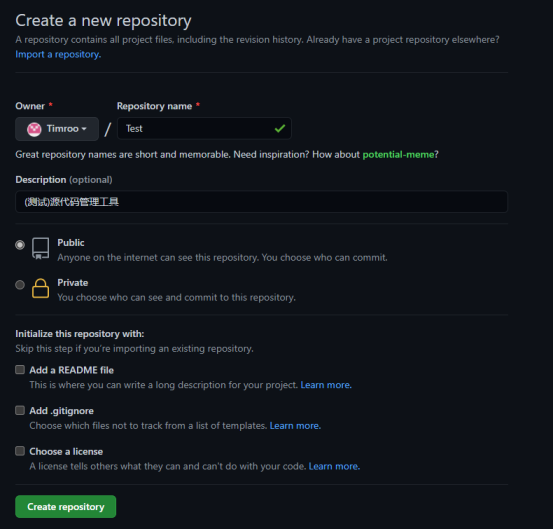553x529 pixels.
Task: Open the Timroo owner dropdown
Action: coord(57,129)
